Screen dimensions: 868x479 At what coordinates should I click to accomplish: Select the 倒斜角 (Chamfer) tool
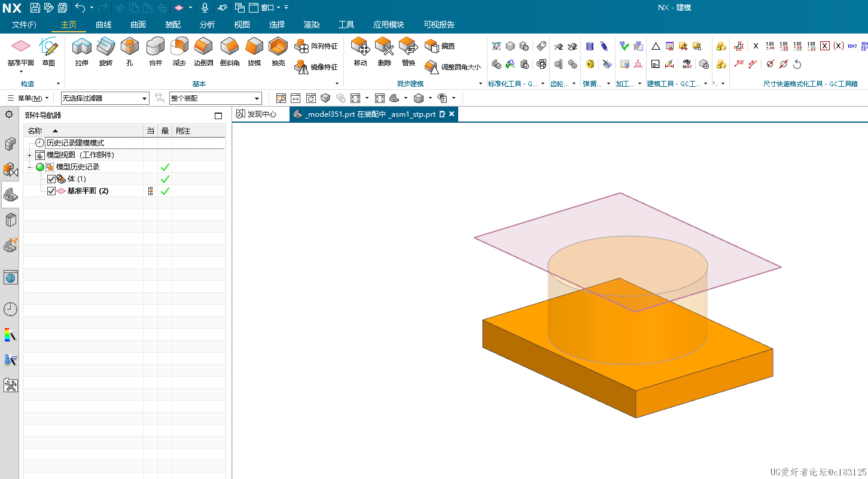click(230, 51)
